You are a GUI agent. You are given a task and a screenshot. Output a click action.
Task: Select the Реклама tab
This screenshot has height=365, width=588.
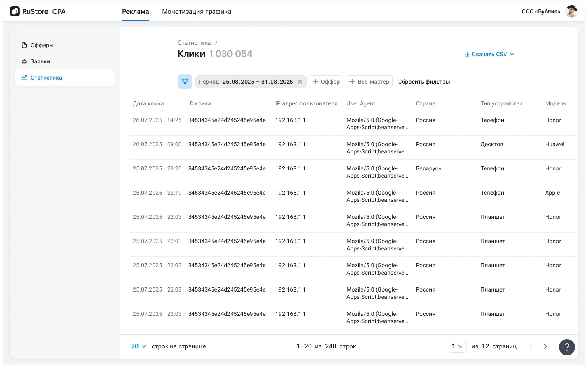pos(135,12)
